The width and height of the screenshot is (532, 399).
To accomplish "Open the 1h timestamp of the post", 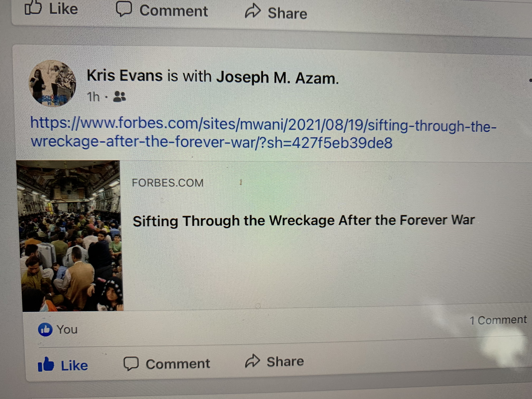I will [x=93, y=97].
